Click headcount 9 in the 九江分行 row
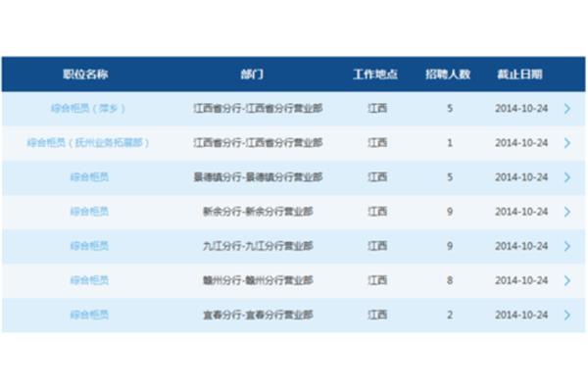This screenshot has width=588, height=392. coord(450,246)
